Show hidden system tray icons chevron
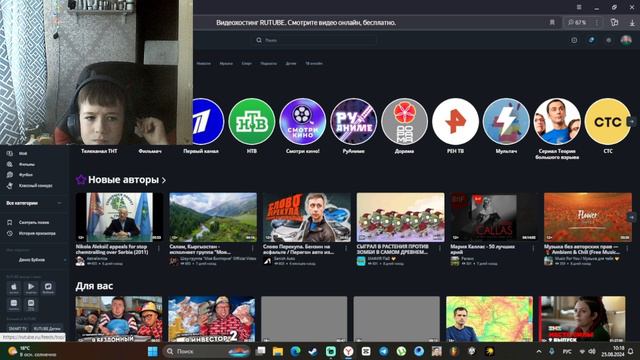The height and width of the screenshot is (360, 640). pyautogui.click(x=539, y=351)
